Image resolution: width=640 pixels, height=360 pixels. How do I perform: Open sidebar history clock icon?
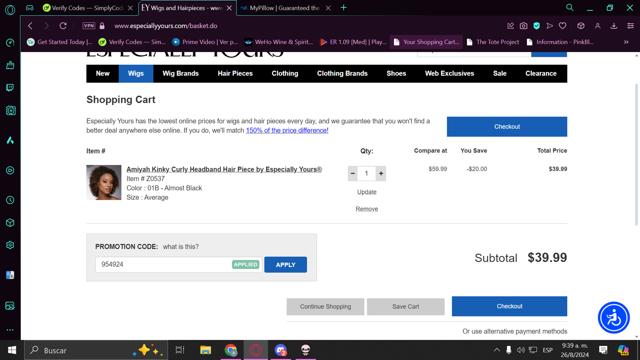coord(10,200)
